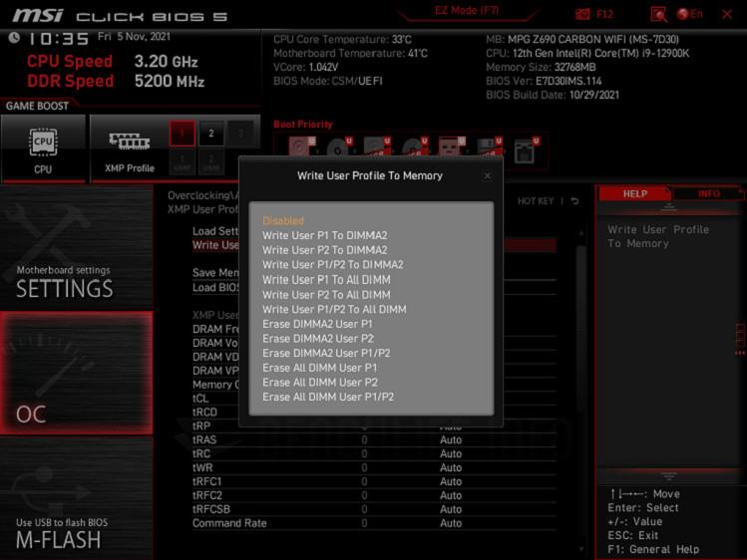Enable XMP profile 2
The image size is (747, 560).
[x=211, y=134]
